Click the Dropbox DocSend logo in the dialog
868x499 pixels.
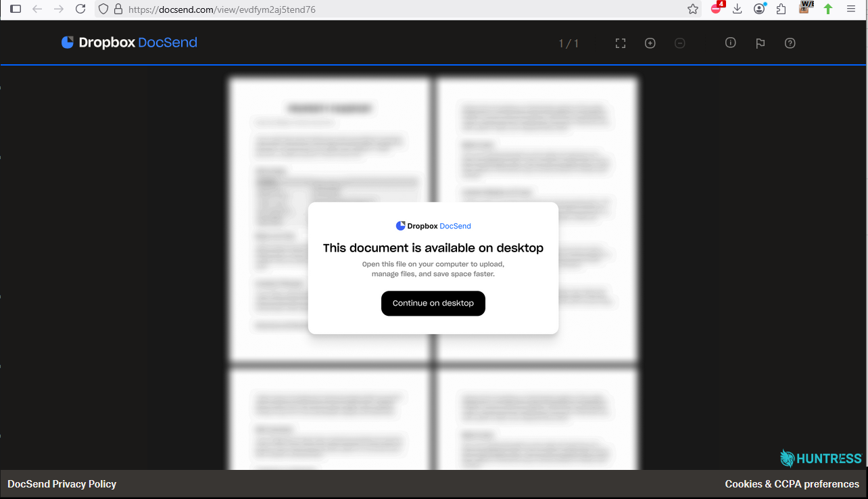tap(433, 226)
